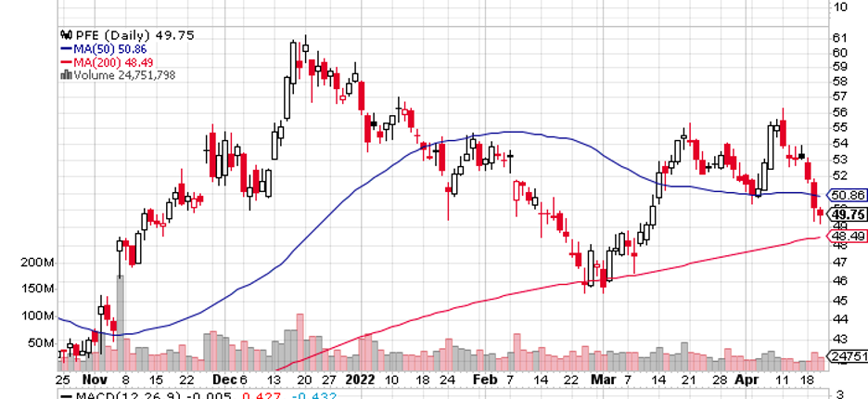
Task: Click the 2022 label on the date axis
Action: coord(358,380)
